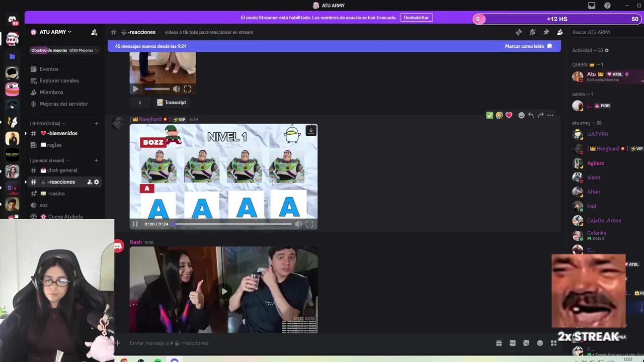Click the Discord inbox icon in title bar
This screenshot has height=362, width=644.
[592, 6]
